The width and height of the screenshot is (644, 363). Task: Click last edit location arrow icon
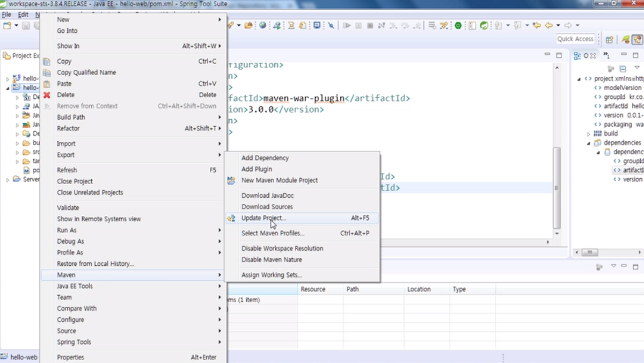pyautogui.click(x=536, y=25)
